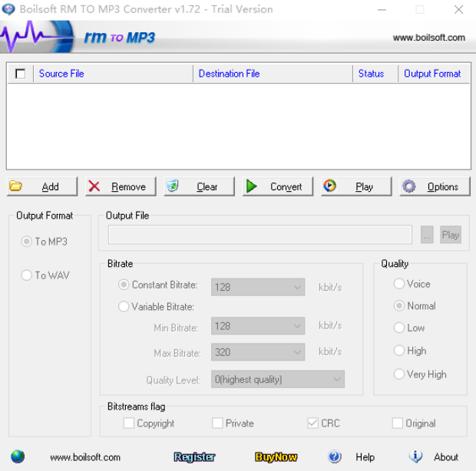Click the globe icon beside www.boilsoft.com
The image size is (476, 471).
(x=18, y=456)
